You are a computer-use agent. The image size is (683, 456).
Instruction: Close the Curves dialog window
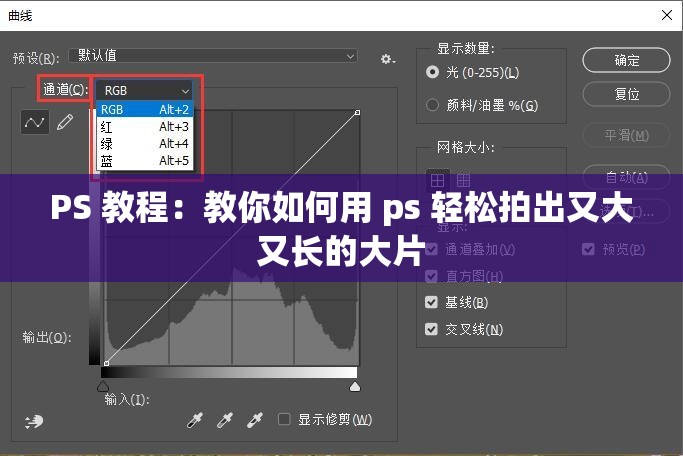pyautogui.click(x=666, y=15)
